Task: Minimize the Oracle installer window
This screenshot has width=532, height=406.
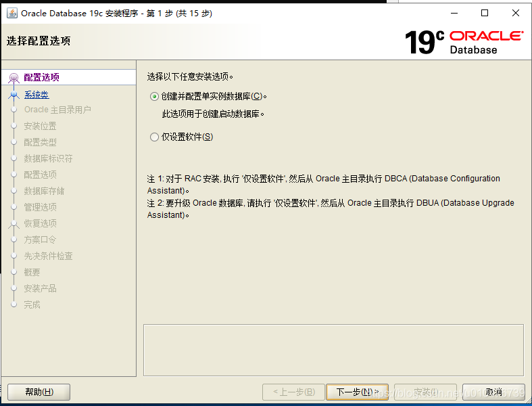Action: (x=454, y=14)
